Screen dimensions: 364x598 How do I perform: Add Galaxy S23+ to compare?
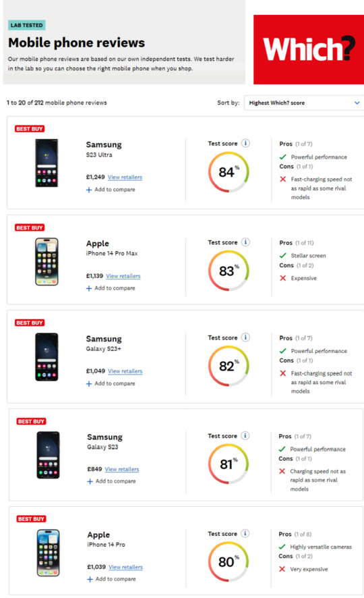111,383
